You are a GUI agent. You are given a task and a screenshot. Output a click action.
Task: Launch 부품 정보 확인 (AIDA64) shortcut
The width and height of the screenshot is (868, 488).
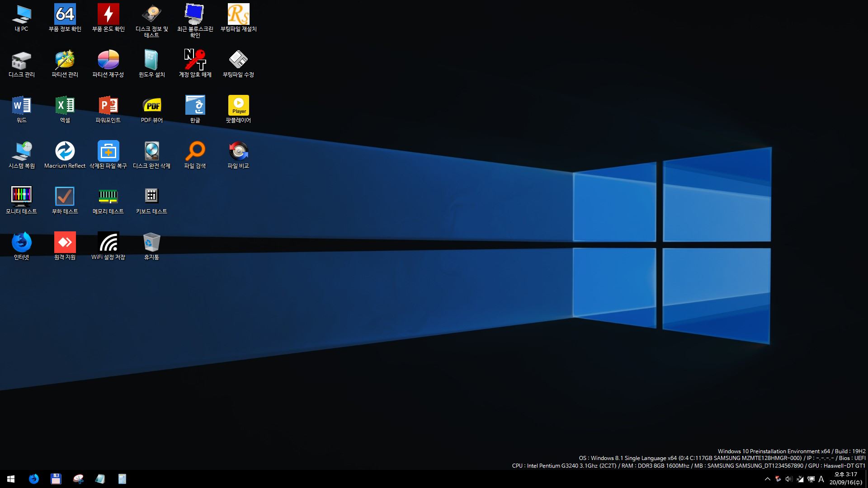point(65,18)
